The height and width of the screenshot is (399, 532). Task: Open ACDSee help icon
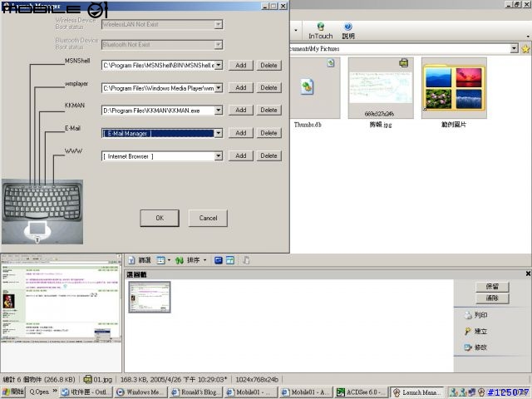pyautogui.click(x=348, y=32)
